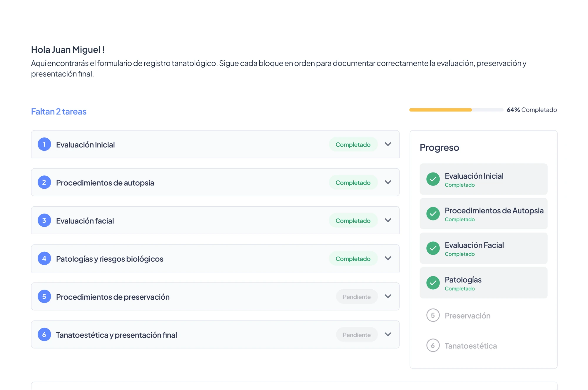Image resolution: width=588 pixels, height=390 pixels.
Task: Select Evaluación Facial in Progreso panel
Action: [483, 248]
